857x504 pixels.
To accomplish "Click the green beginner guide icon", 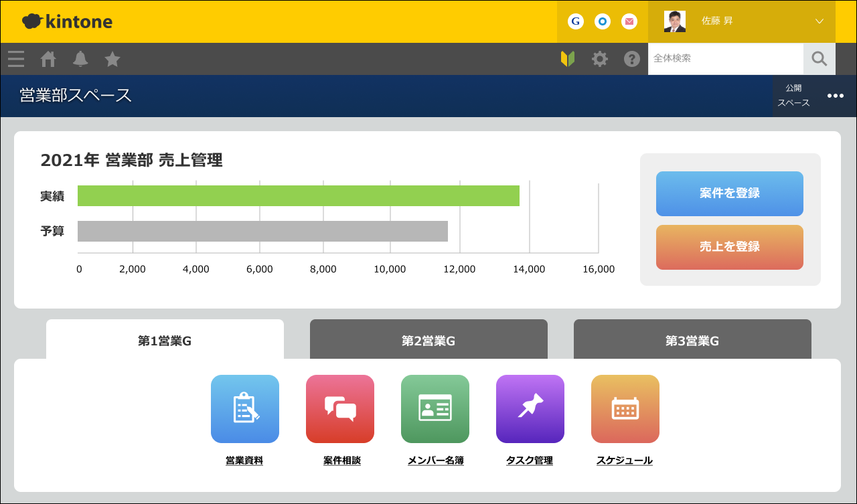I will (x=568, y=59).
